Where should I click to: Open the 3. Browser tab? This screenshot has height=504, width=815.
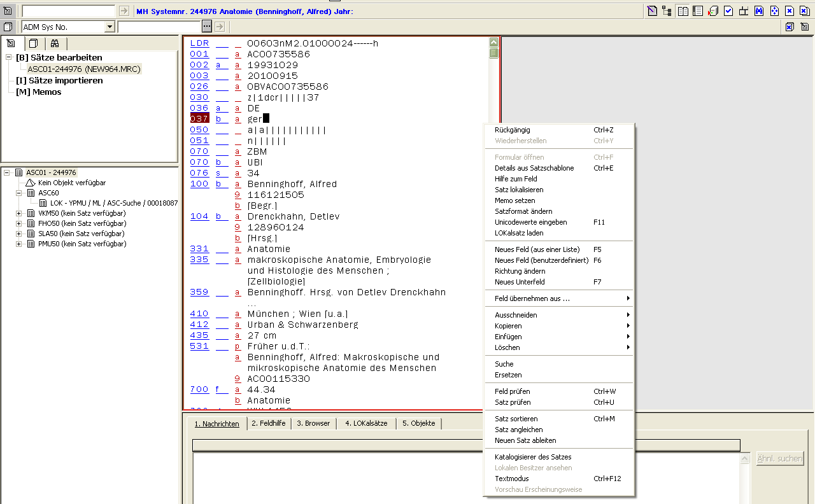point(313,423)
